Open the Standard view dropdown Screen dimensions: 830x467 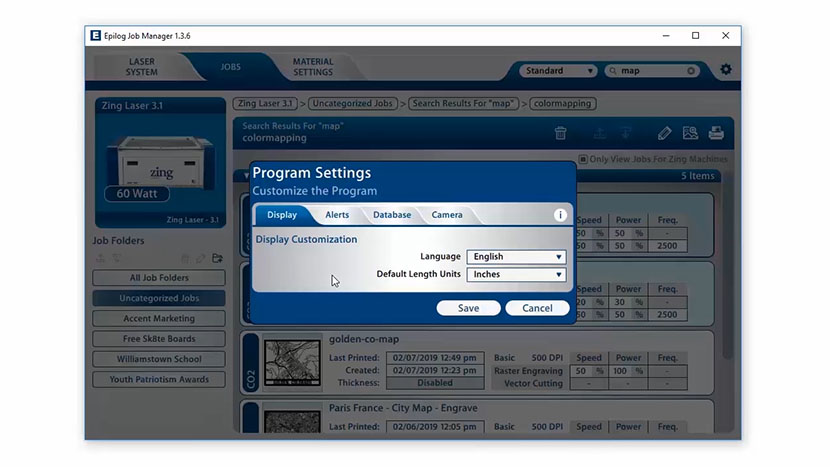558,71
